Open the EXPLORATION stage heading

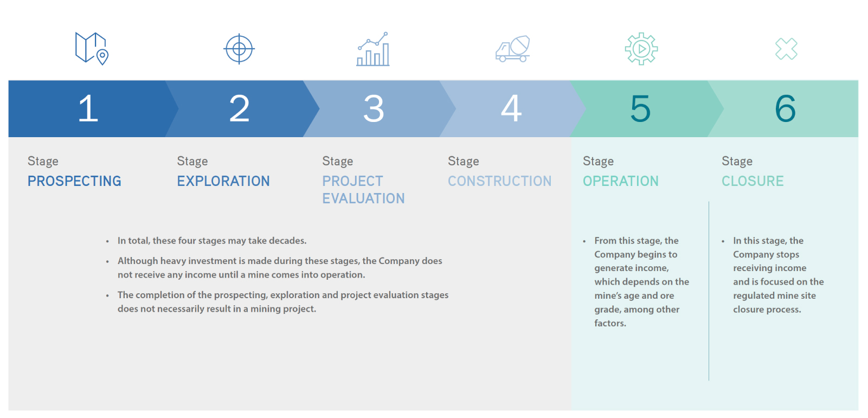tap(223, 181)
